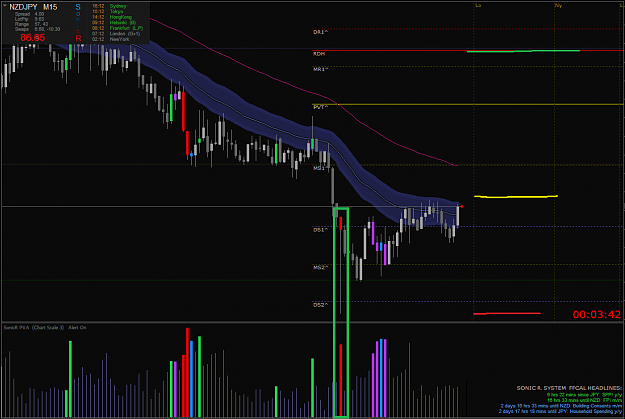This screenshot has height=419, width=625.
Task: Click the DS2 pivot level label
Action: [x=320, y=305]
